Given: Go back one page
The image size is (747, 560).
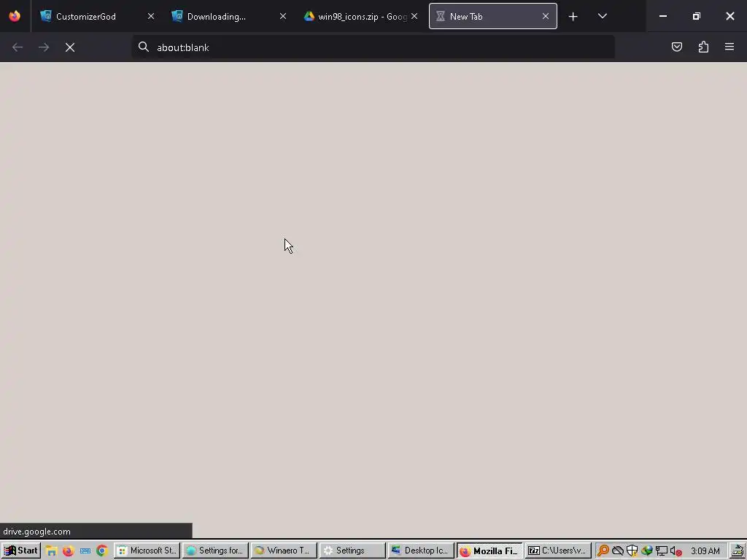Looking at the screenshot, I should point(18,47).
